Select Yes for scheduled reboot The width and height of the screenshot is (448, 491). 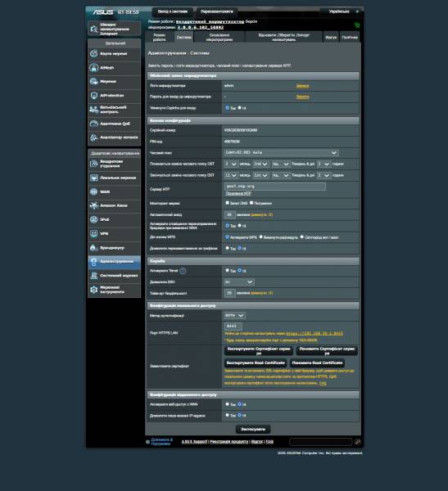point(228,248)
